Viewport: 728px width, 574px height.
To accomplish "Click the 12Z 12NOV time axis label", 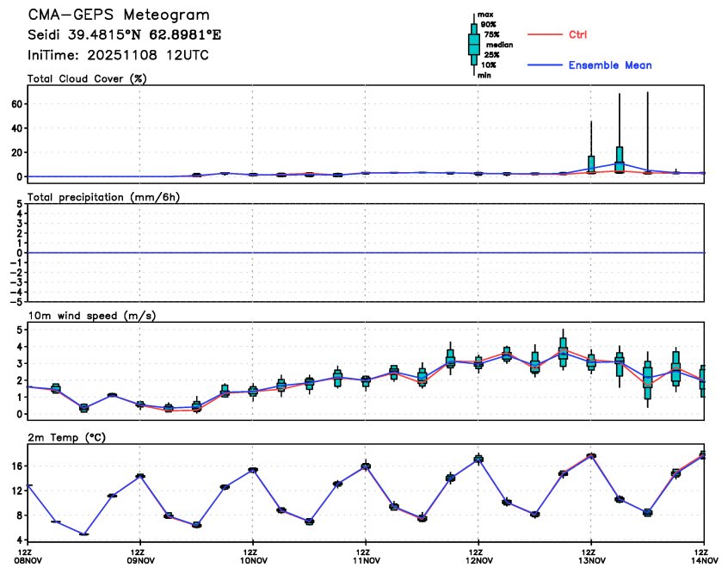I will (479, 556).
